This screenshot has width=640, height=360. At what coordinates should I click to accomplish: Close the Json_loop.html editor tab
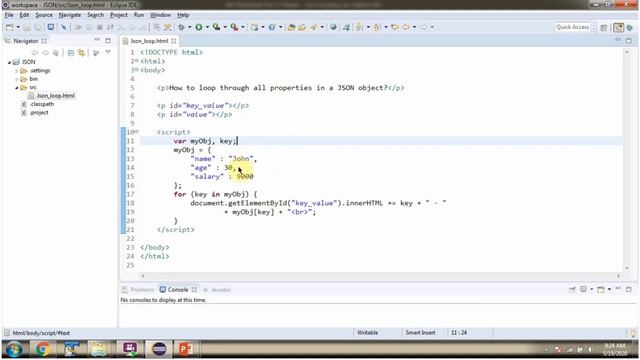click(x=174, y=41)
